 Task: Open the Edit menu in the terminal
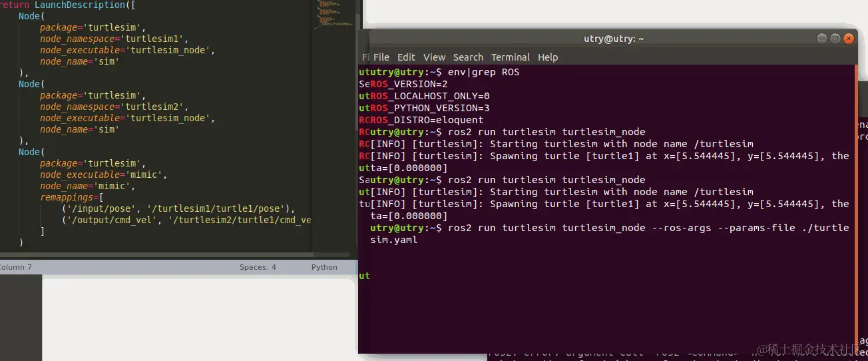point(406,57)
